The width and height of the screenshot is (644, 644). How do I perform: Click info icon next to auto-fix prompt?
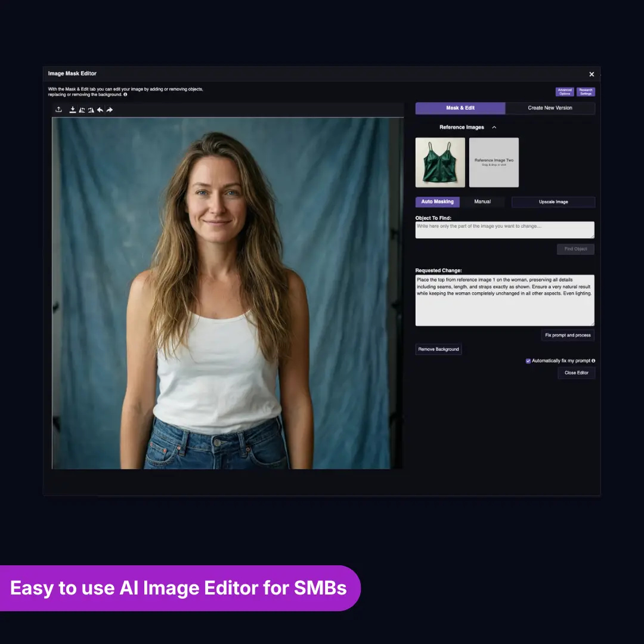tap(593, 361)
